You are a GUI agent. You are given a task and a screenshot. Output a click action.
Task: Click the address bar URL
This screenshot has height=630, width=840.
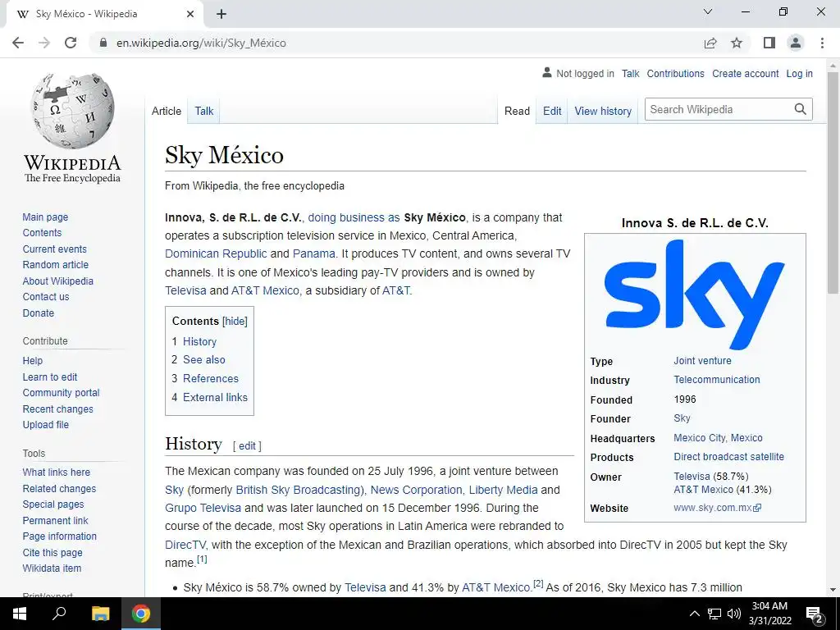coord(201,43)
